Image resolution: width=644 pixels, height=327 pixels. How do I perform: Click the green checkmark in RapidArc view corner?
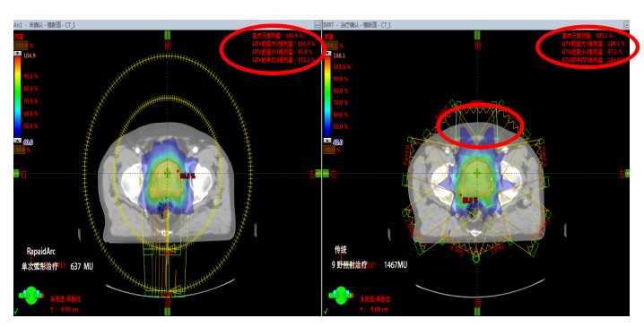(x=16, y=312)
